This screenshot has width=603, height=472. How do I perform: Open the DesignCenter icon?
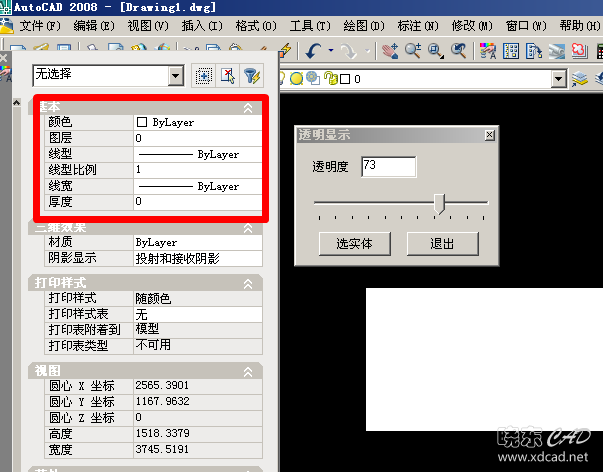point(511,51)
